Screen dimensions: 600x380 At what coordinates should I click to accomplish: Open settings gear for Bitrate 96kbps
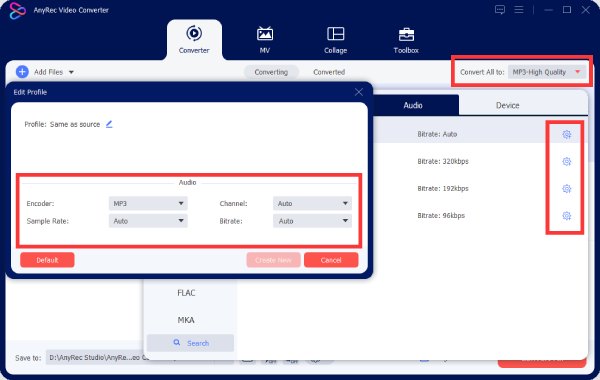pos(567,216)
